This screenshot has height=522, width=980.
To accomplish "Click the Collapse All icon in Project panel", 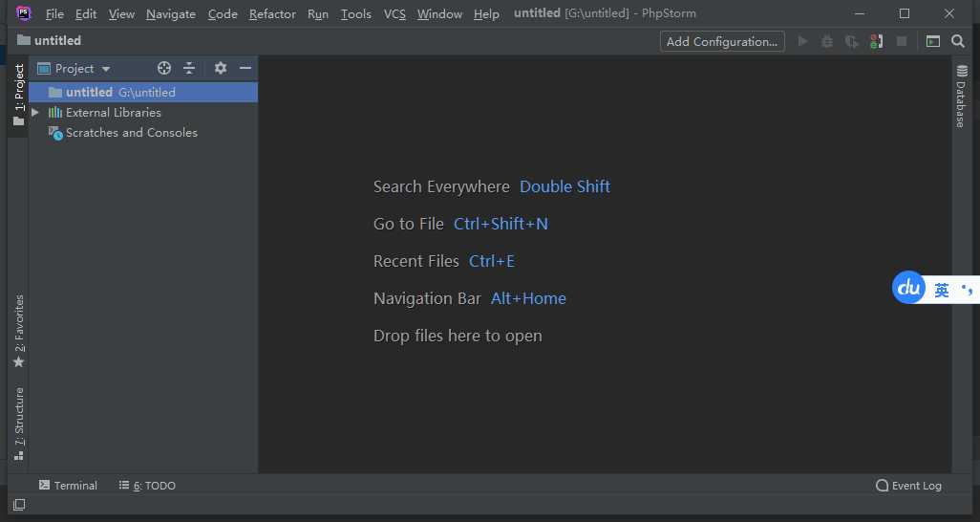I will (189, 68).
